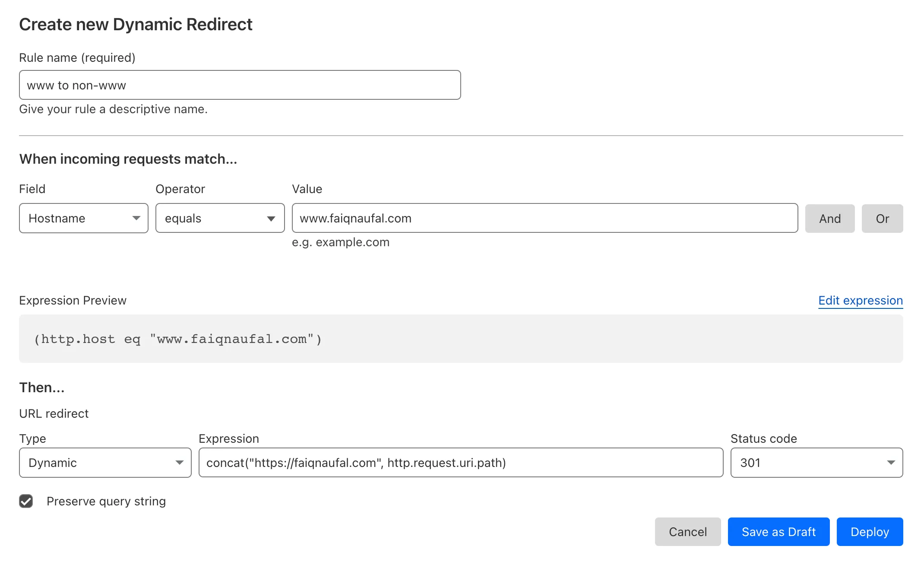Add an Or condition
924x565 pixels.
pos(883,219)
